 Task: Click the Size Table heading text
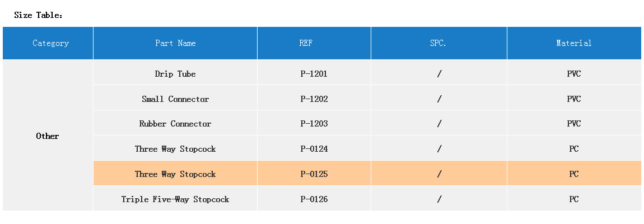pyautogui.click(x=38, y=15)
